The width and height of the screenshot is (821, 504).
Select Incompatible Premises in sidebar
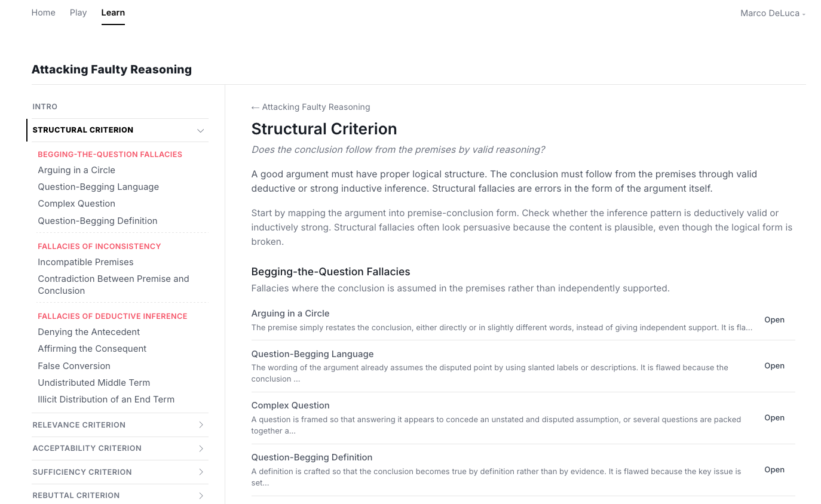[x=85, y=262]
